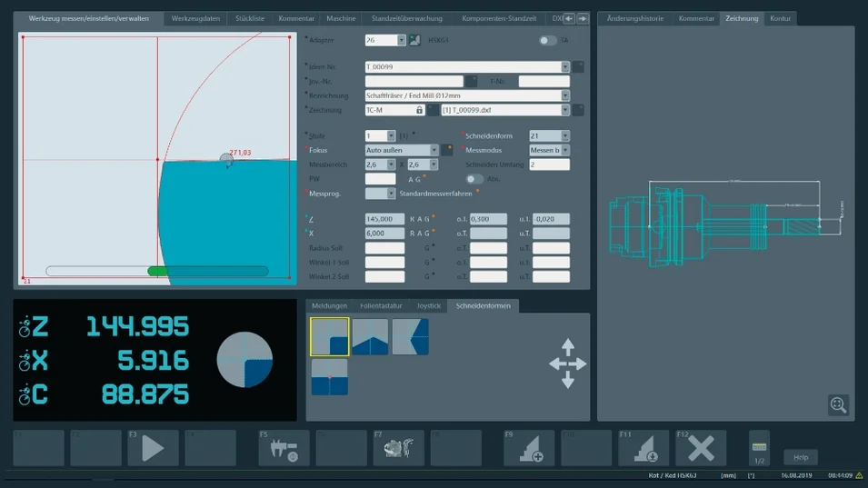
Task: Click the F12 cancel X button
Action: point(701,448)
